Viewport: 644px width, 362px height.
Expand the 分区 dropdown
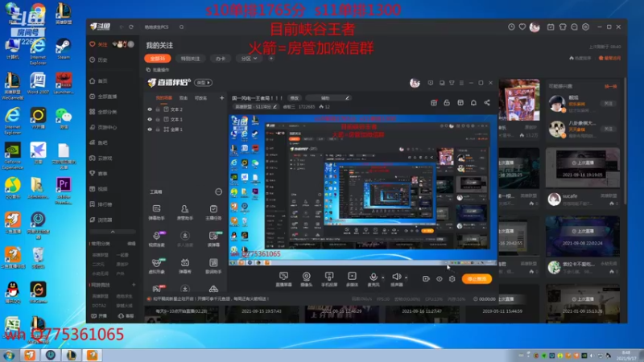coord(249,59)
